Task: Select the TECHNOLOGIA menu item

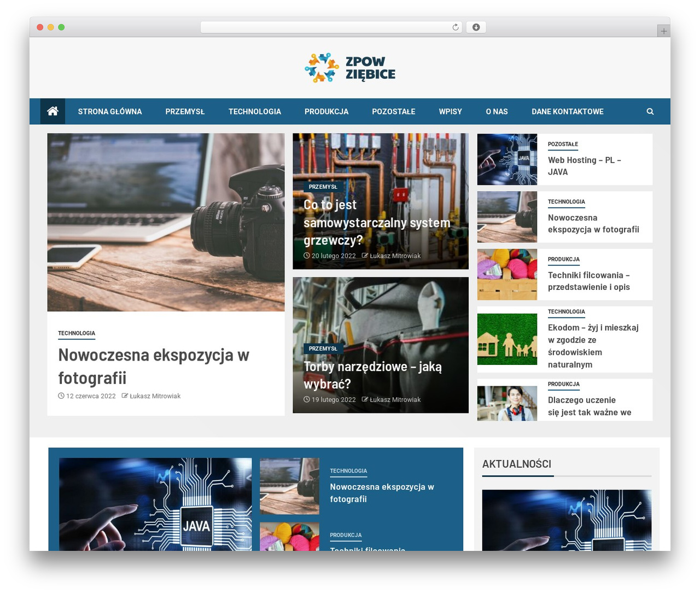Action: tap(255, 112)
